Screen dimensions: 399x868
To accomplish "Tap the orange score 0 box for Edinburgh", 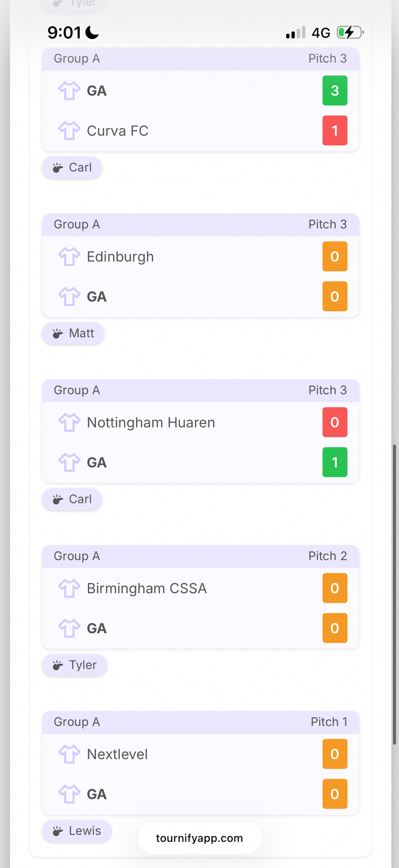I will point(335,256).
